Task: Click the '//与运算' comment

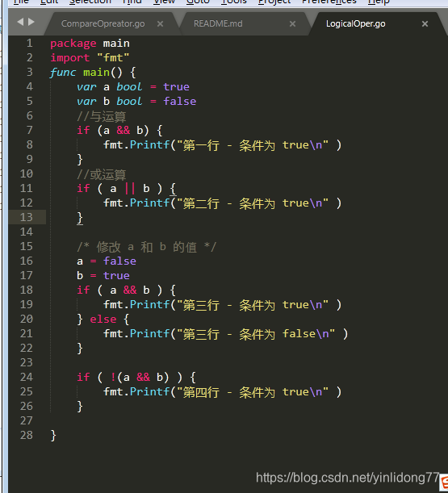Action: coord(101,117)
